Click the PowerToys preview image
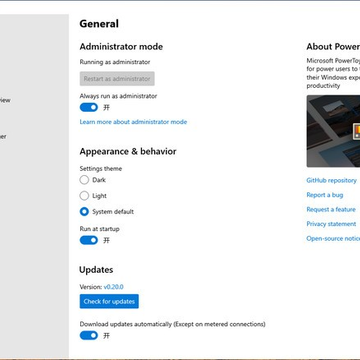 point(333,131)
